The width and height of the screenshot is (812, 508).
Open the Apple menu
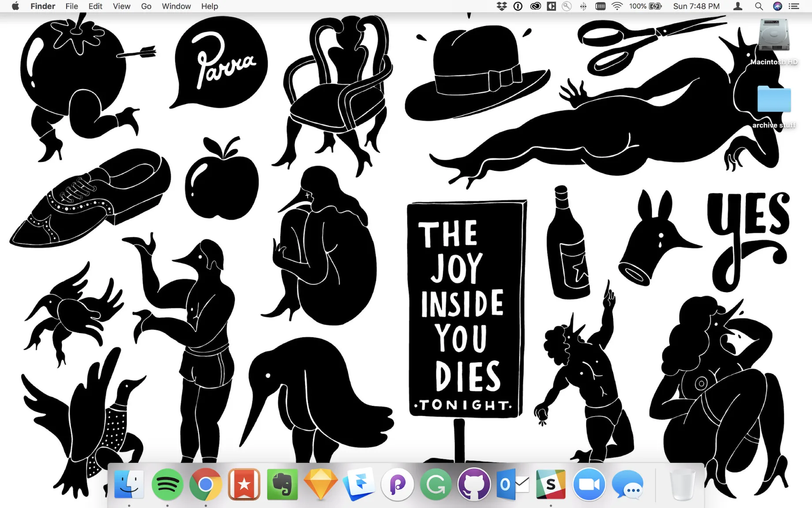[x=15, y=6]
